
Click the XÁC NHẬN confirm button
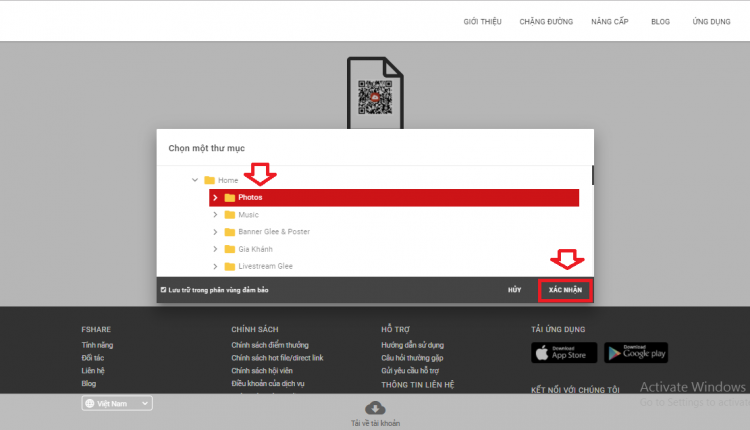565,290
